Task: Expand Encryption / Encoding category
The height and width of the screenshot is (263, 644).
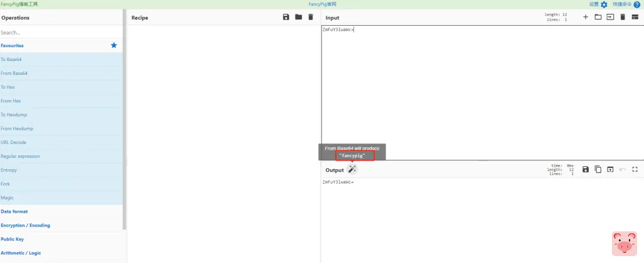Action: 61,225
